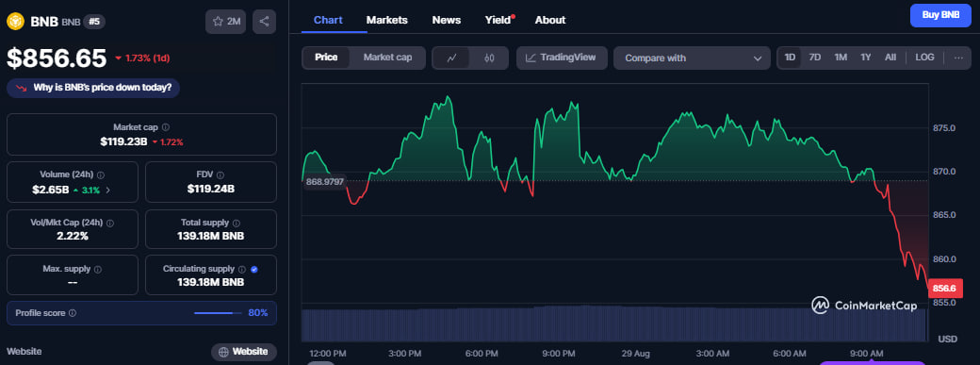Expand the Compare with dropdown
This screenshot has width=980, height=365.
pos(692,58)
